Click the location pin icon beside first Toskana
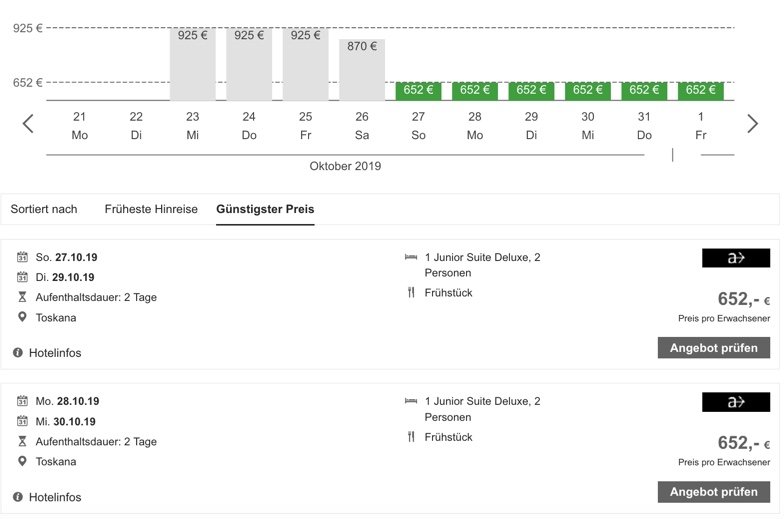 (22, 317)
